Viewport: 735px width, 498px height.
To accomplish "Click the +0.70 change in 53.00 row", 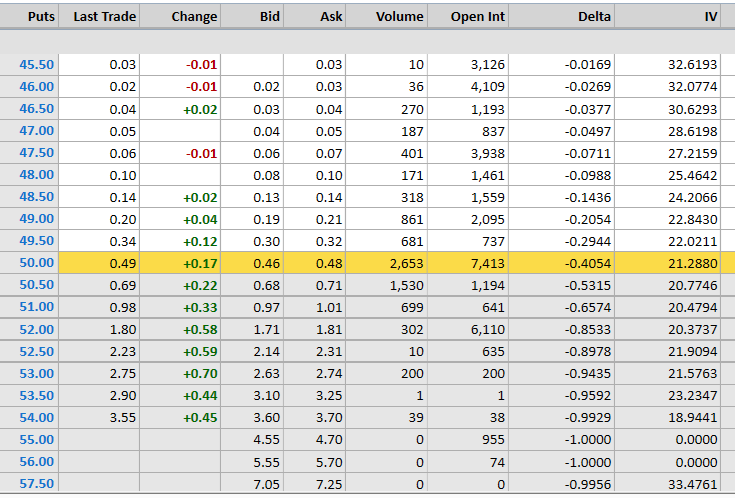I will pos(200,374).
